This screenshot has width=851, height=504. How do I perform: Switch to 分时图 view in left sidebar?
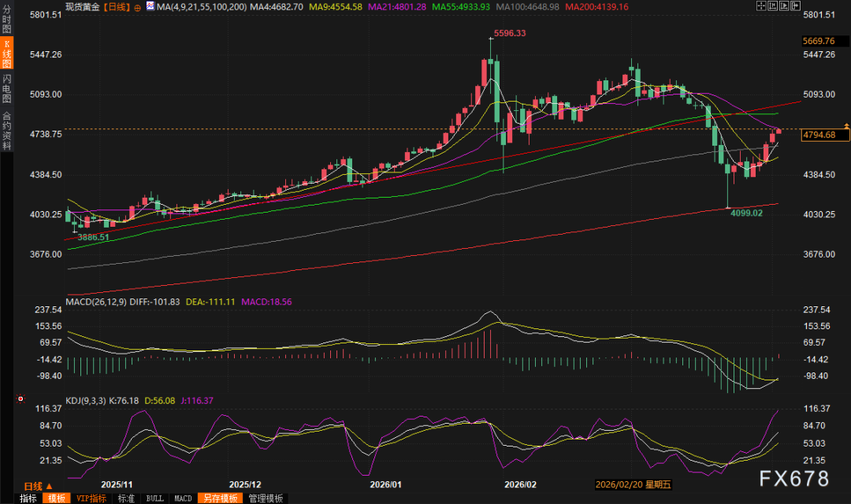pos(7,22)
